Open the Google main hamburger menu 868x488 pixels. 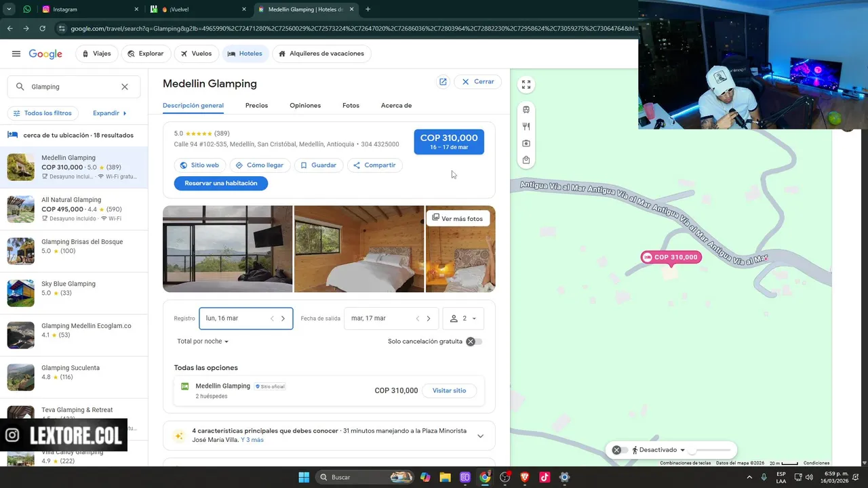[16, 54]
